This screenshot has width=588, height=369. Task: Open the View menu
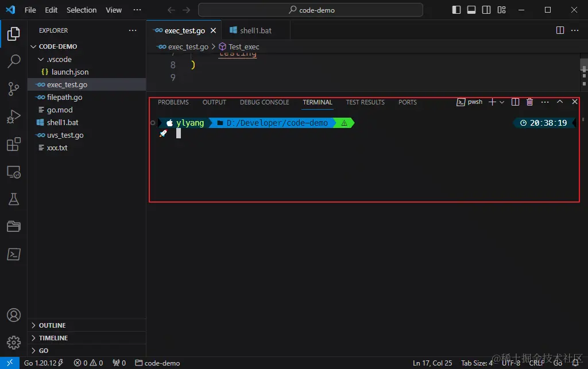(x=114, y=10)
